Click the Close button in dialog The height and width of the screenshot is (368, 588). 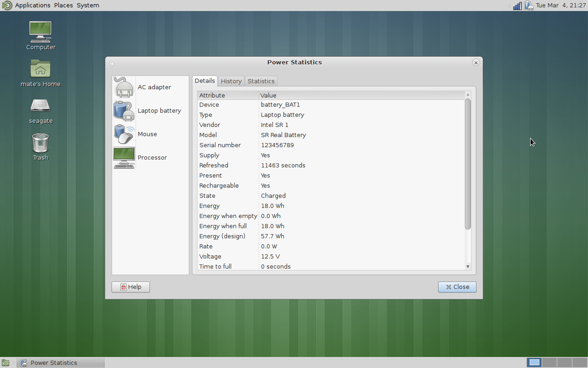[x=457, y=287]
